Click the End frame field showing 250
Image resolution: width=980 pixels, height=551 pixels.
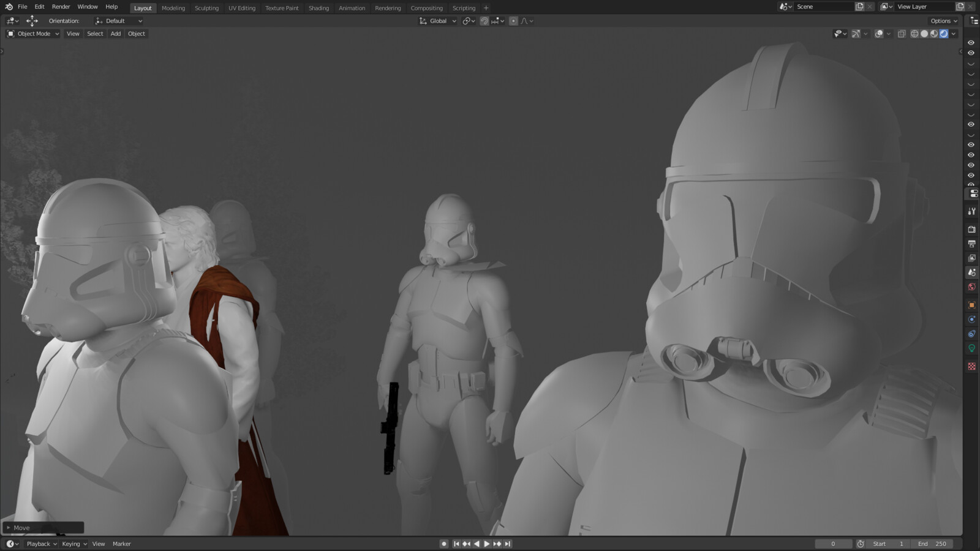[x=933, y=544]
